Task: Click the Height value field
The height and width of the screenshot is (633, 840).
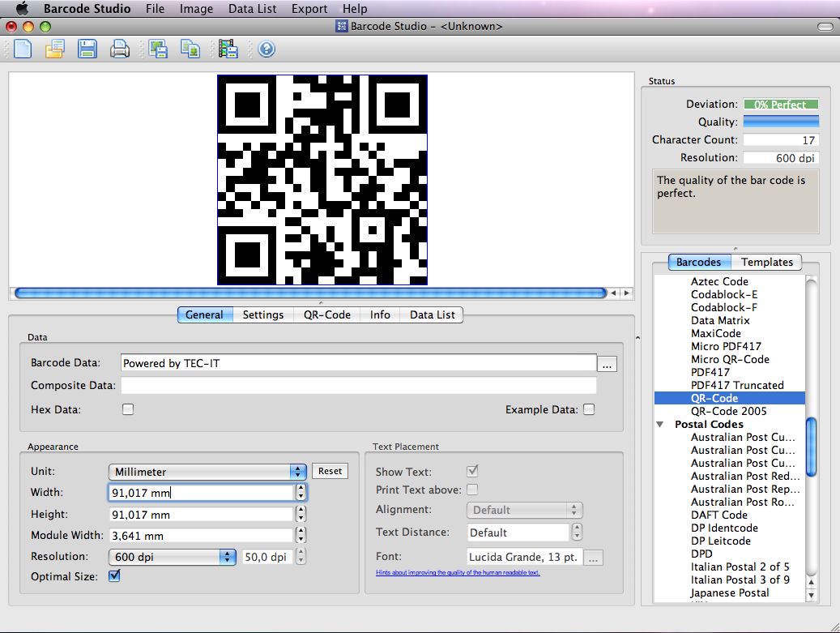Action: 202,515
